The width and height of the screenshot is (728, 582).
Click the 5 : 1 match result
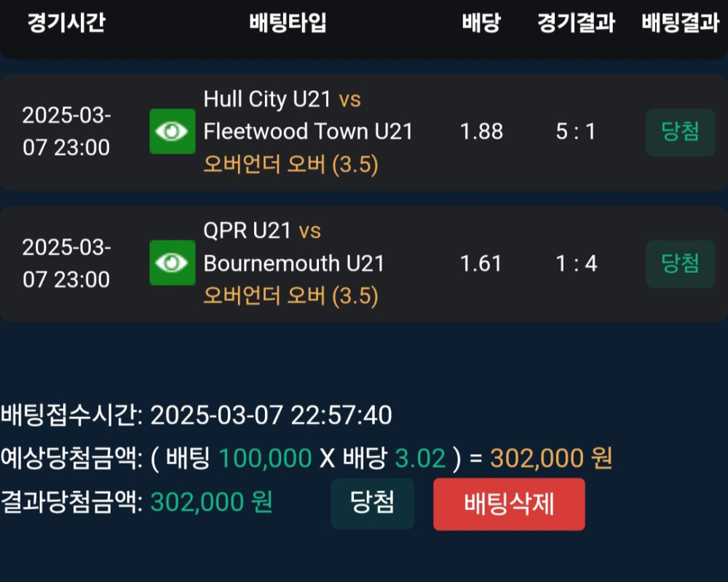pos(576,132)
